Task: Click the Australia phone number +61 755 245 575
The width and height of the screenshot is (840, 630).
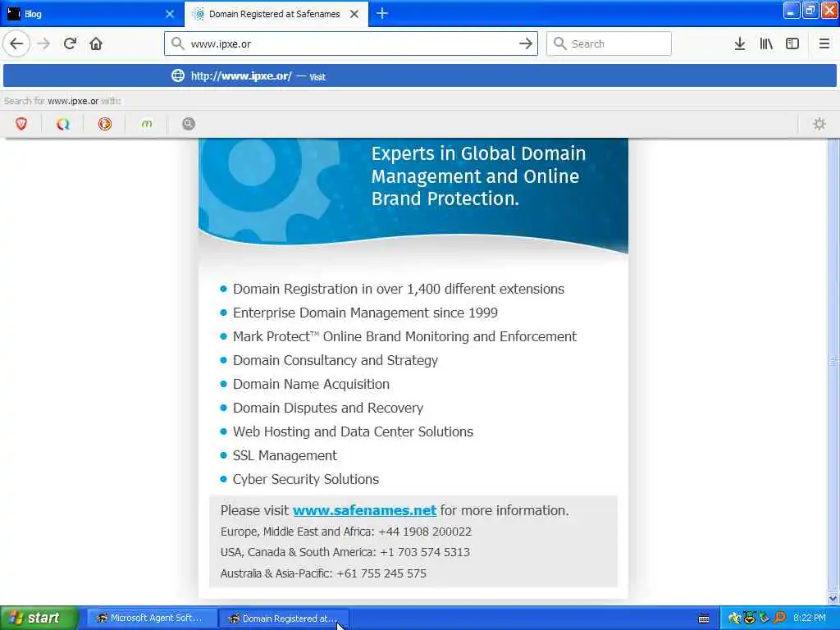Action: point(381,573)
